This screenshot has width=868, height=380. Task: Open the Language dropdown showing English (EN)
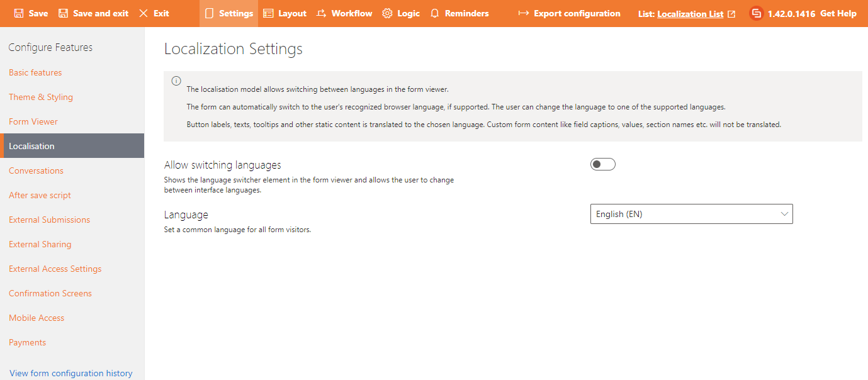pyautogui.click(x=691, y=214)
